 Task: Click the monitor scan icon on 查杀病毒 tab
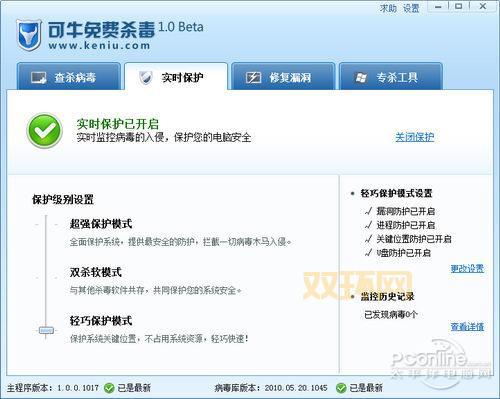(38, 78)
